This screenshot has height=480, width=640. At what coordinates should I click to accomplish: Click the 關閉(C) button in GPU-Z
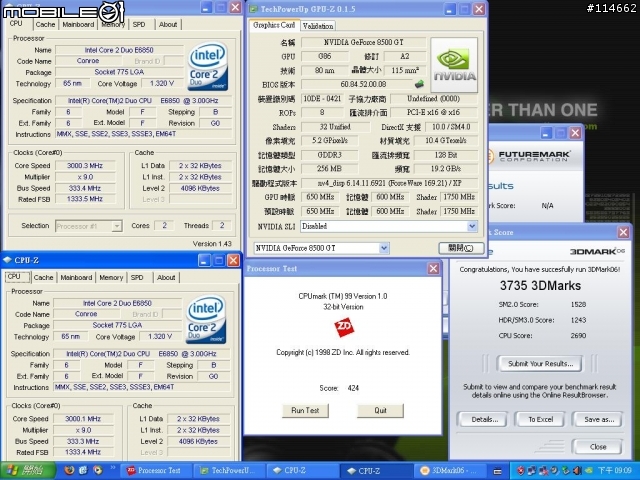[x=461, y=248]
